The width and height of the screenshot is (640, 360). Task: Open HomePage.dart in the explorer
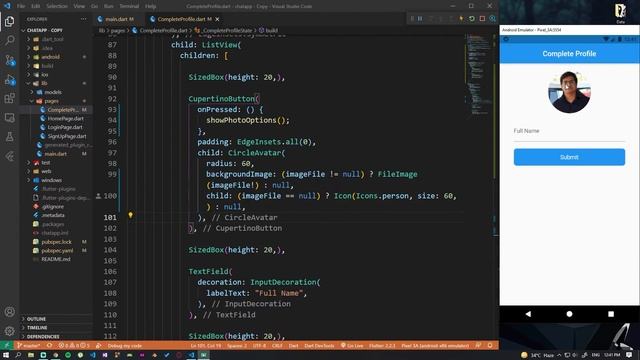coord(65,118)
